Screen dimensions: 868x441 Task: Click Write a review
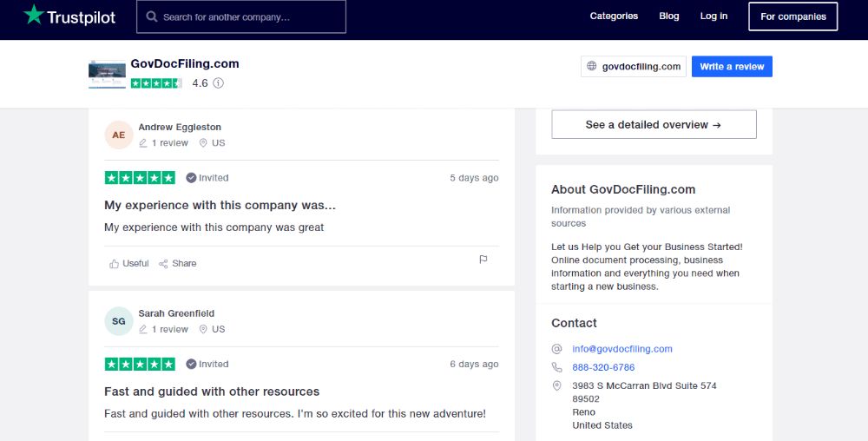732,66
